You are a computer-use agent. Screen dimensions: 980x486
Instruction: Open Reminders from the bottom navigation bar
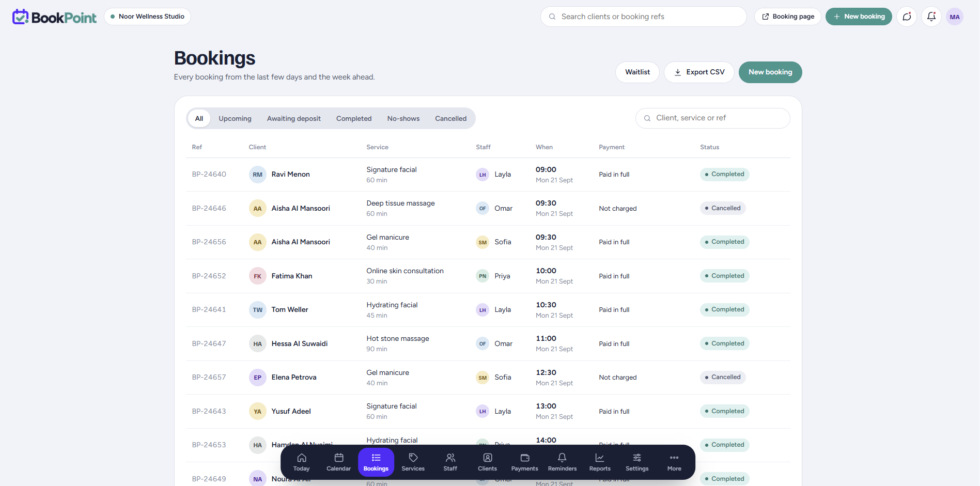pos(562,462)
